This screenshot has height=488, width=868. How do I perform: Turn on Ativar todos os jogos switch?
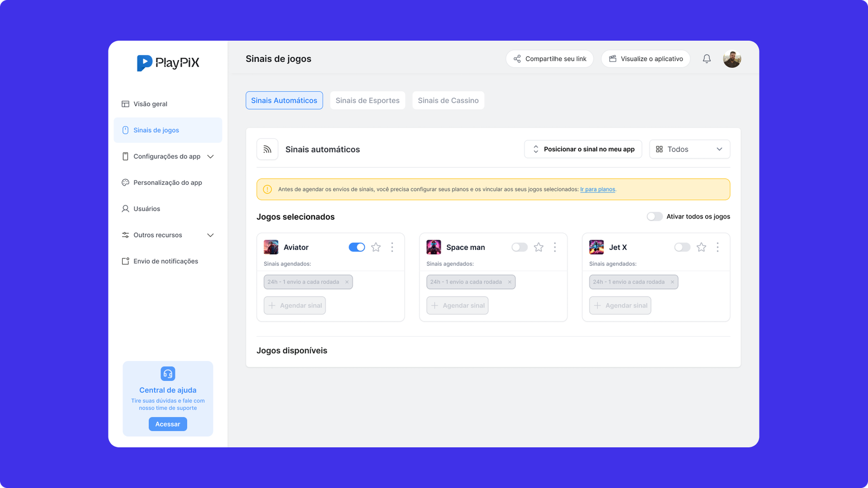(x=655, y=216)
